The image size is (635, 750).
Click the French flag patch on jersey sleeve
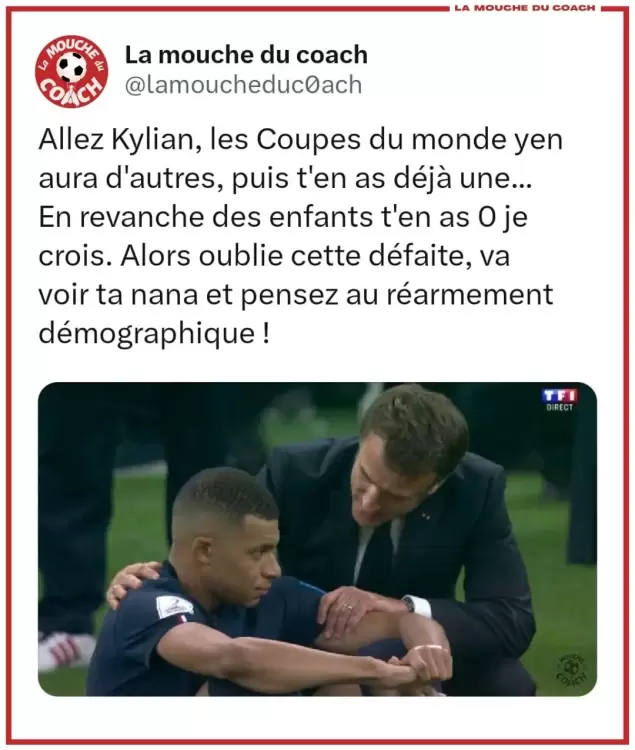point(182,619)
